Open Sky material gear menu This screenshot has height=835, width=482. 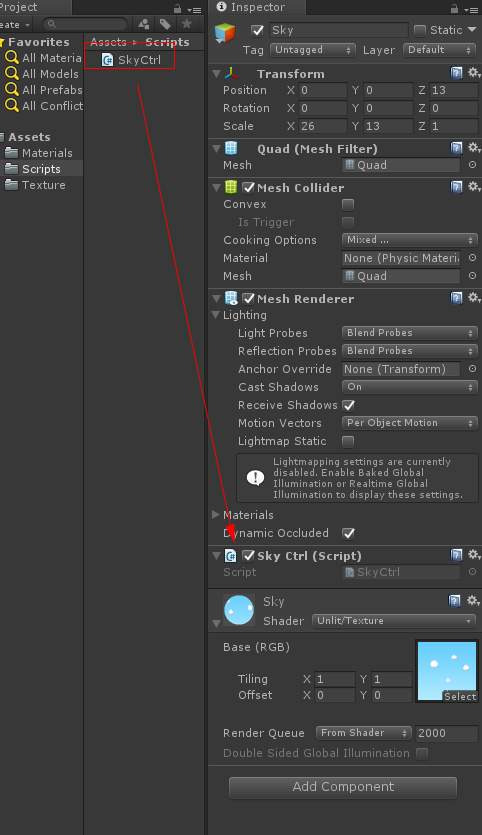coord(472,601)
